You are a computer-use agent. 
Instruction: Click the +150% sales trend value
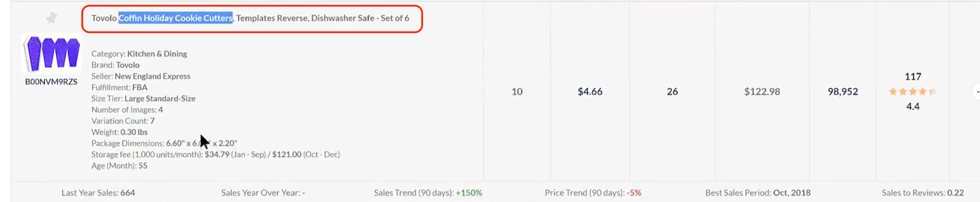pyautogui.click(x=469, y=192)
